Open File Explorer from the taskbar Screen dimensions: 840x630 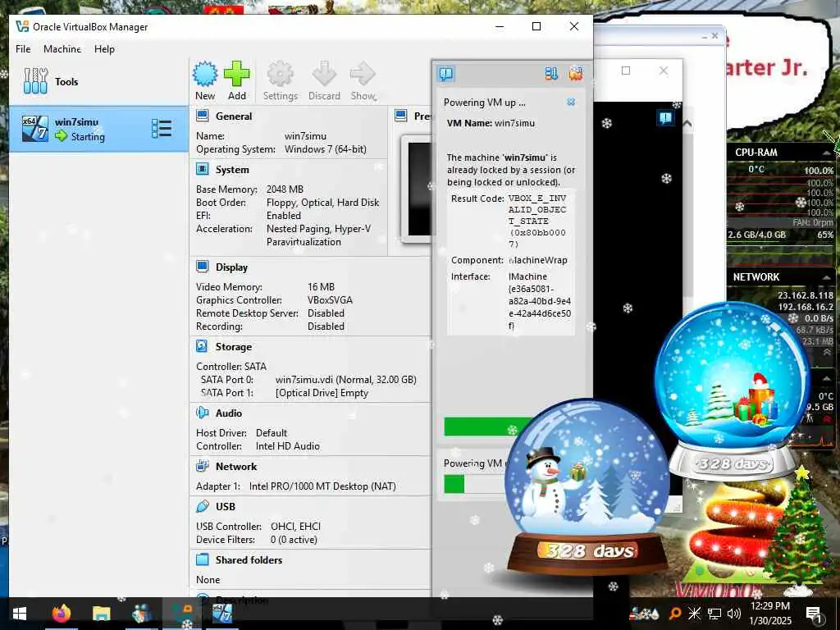point(101,614)
